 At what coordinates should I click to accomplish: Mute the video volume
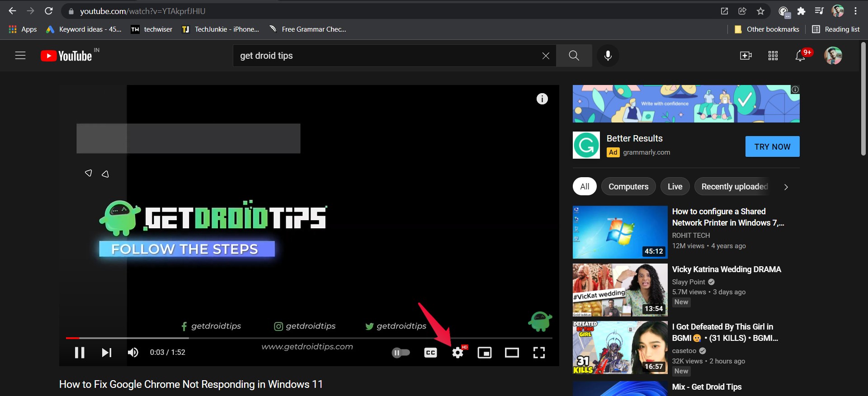tap(133, 353)
